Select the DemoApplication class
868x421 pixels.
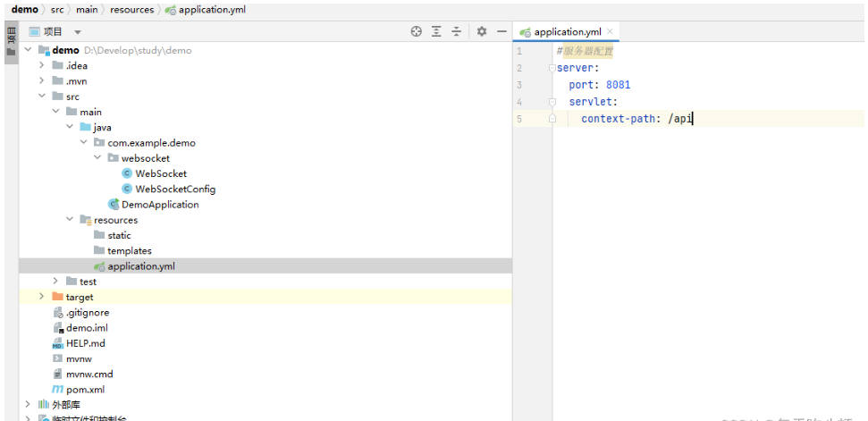pos(160,205)
